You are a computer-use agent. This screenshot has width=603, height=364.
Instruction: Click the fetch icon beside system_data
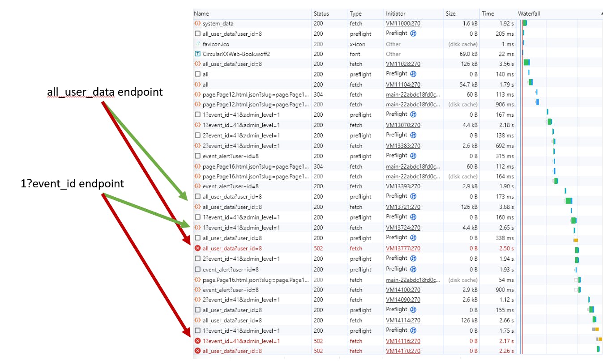pos(197,23)
